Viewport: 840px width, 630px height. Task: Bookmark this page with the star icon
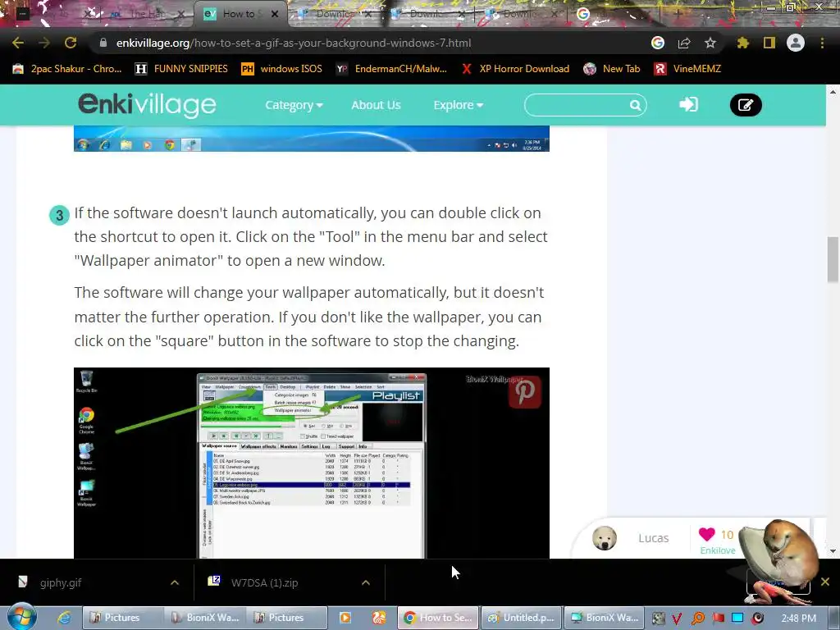click(710, 43)
